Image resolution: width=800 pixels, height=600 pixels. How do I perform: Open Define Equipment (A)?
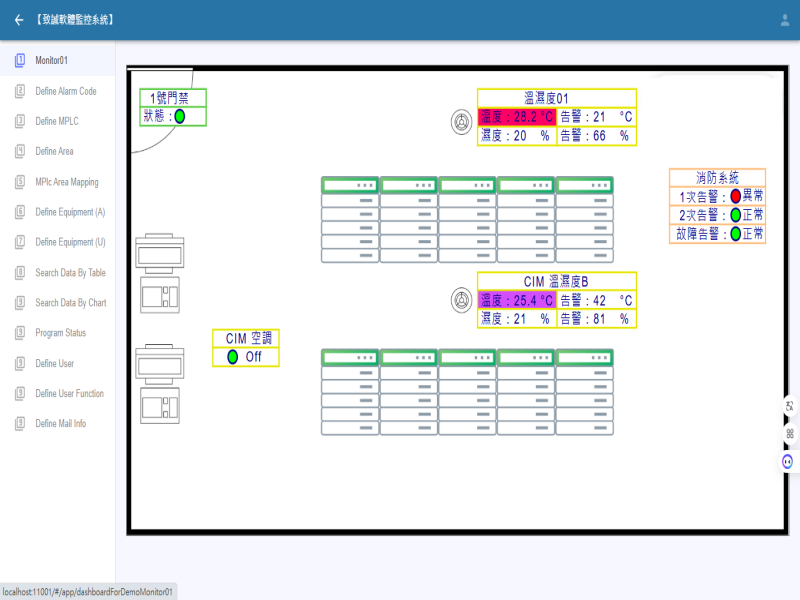(58, 212)
